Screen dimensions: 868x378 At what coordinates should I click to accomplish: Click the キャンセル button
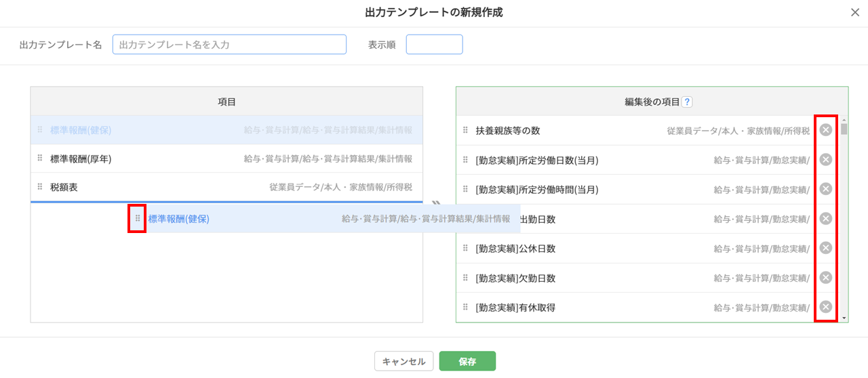coord(403,362)
